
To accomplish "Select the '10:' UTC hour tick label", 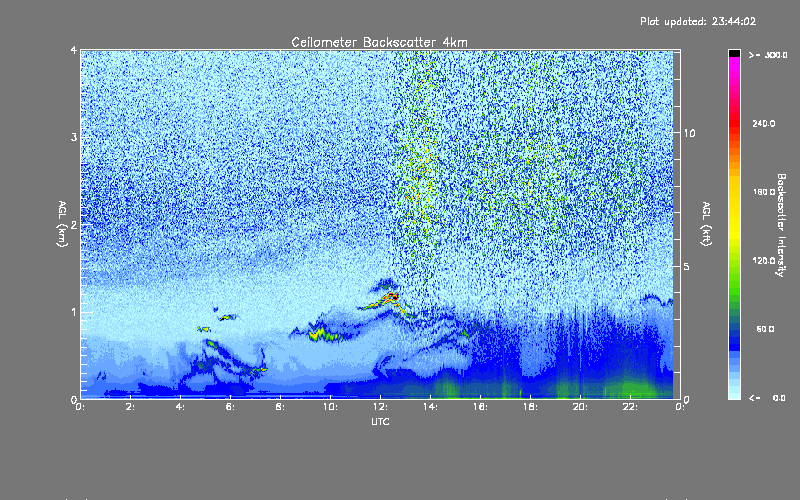I will pyautogui.click(x=330, y=407).
